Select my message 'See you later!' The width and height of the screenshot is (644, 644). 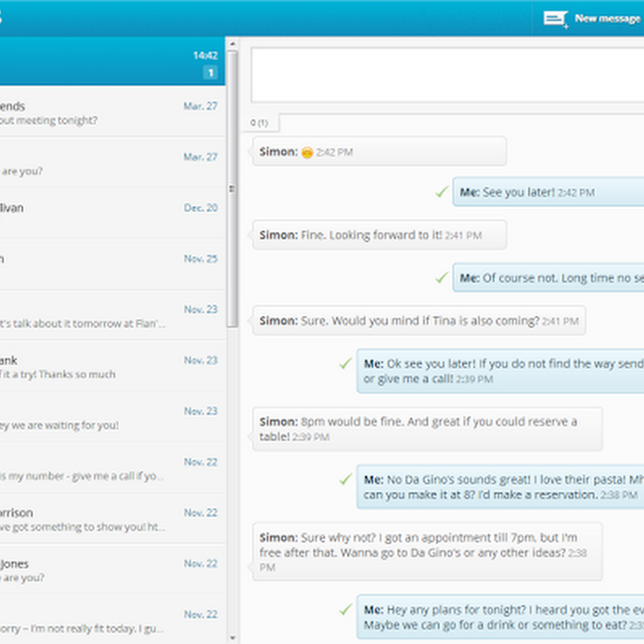tap(548, 192)
